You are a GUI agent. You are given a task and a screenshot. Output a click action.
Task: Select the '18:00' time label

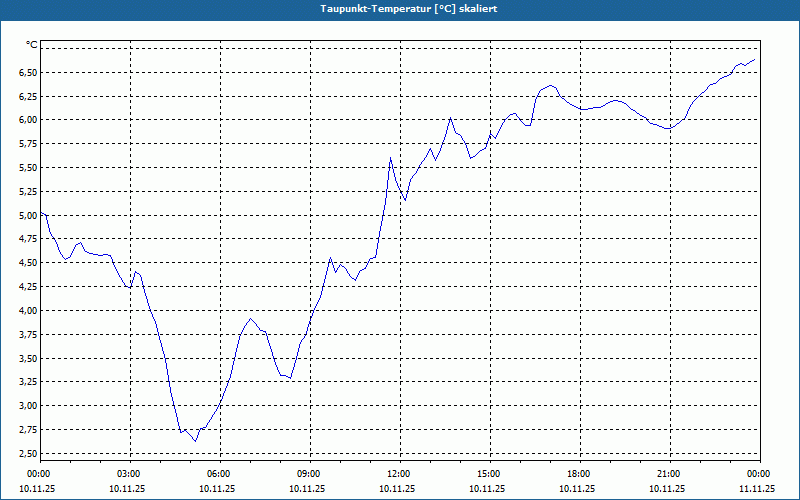(580, 474)
